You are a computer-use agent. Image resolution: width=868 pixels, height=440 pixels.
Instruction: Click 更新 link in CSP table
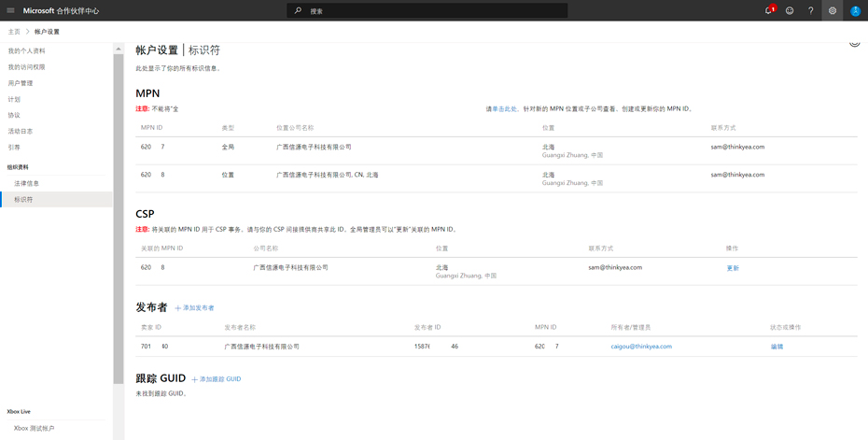pyautogui.click(x=733, y=268)
